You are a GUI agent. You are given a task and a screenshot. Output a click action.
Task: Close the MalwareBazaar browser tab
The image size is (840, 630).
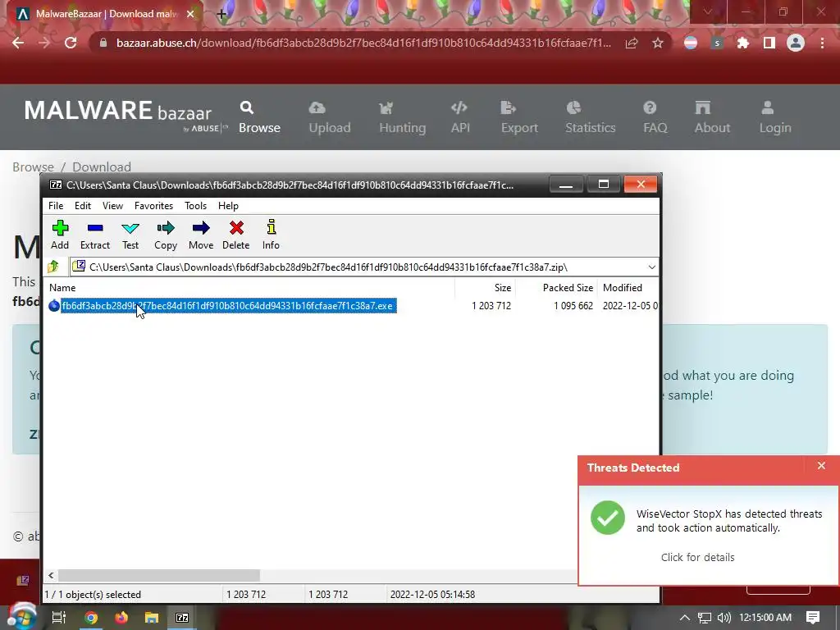(x=190, y=14)
